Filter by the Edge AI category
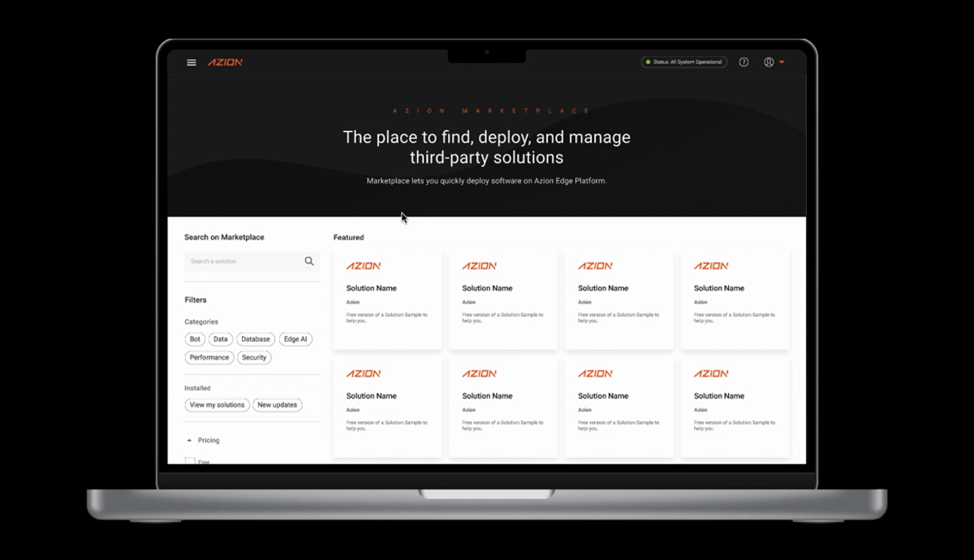The width and height of the screenshot is (974, 560). 295,339
